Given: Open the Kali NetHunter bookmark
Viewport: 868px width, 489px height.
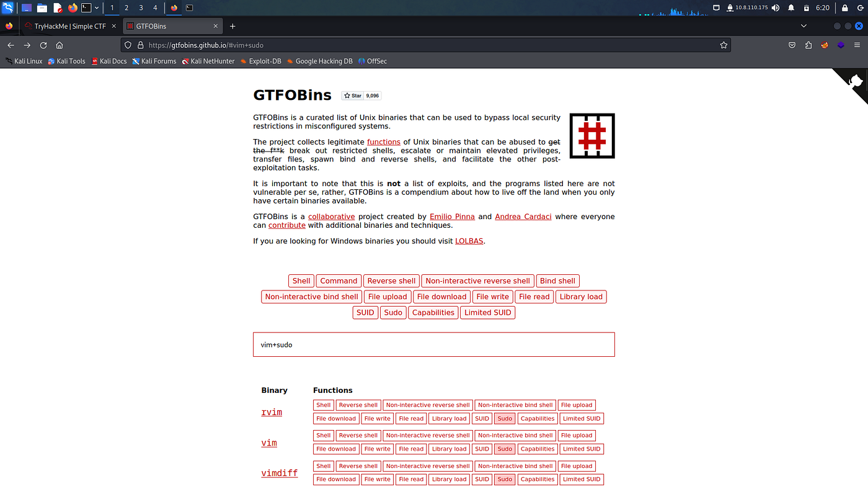Looking at the screenshot, I should [208, 61].
